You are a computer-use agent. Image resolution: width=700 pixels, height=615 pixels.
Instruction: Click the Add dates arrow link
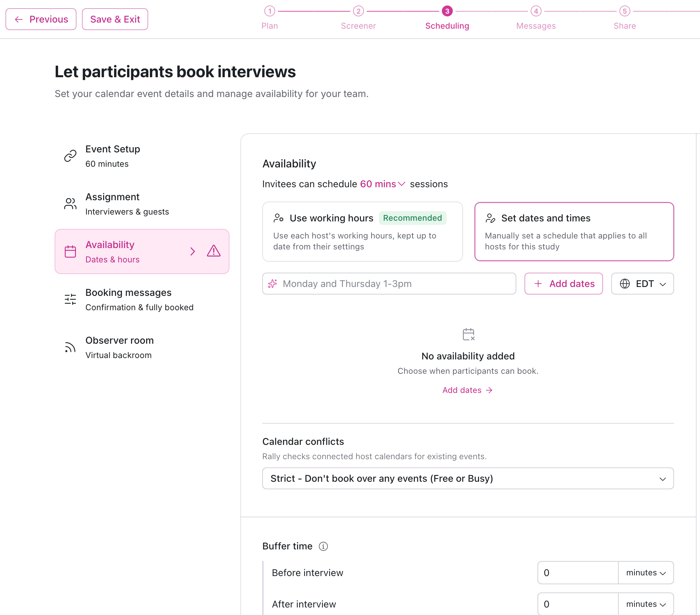click(467, 390)
